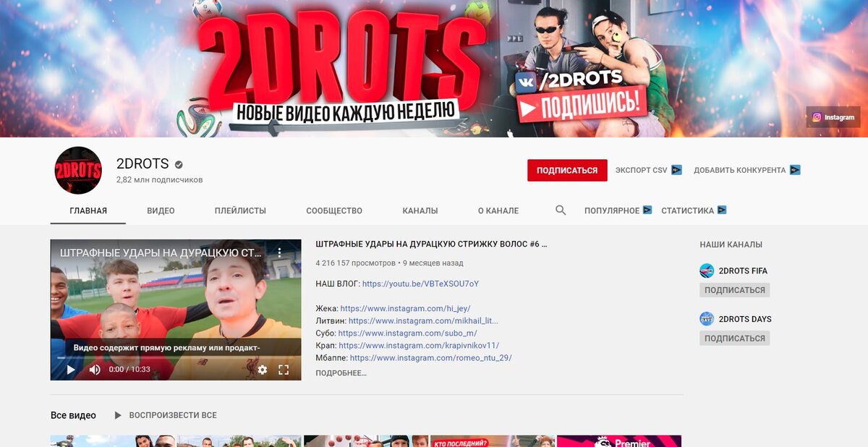Open the channel search magnifier icon
This screenshot has width=868, height=447.
click(561, 210)
